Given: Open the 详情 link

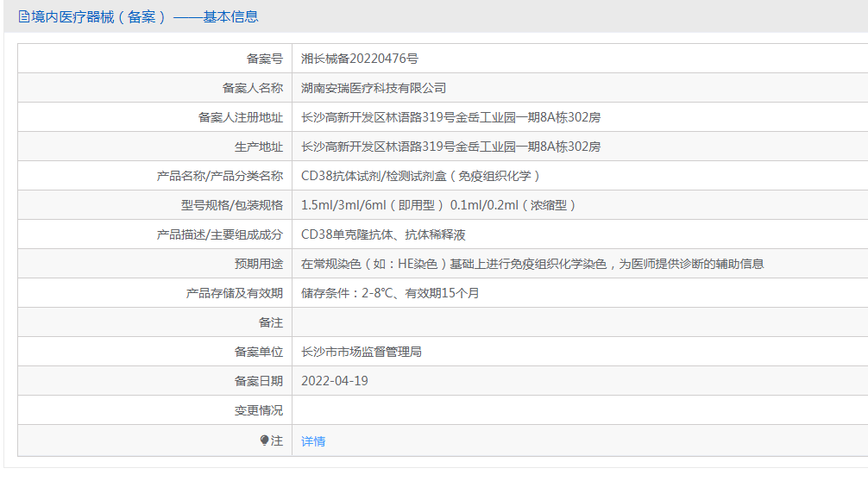Looking at the screenshot, I should 313,441.
